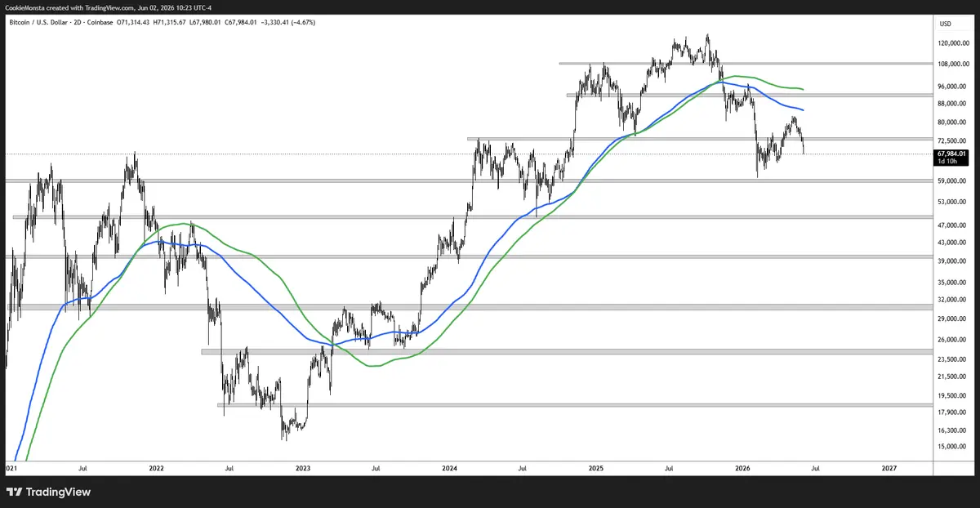Click the USD currency label
980x508 pixels.
[x=946, y=24]
